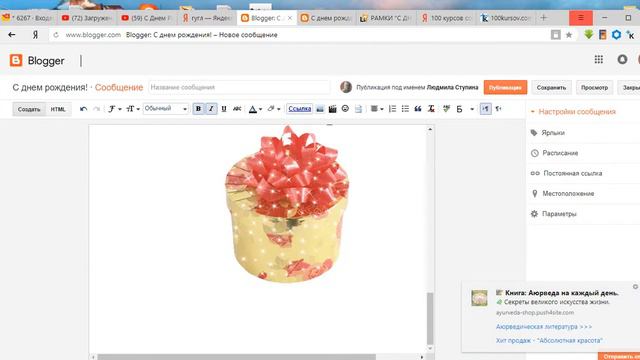Click the insert image icon

point(320,109)
